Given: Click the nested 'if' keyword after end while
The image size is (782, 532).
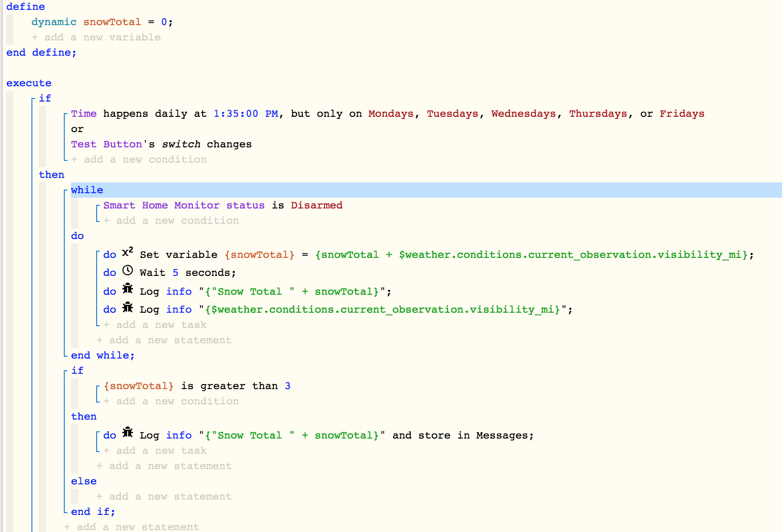Looking at the screenshot, I should point(77,371).
